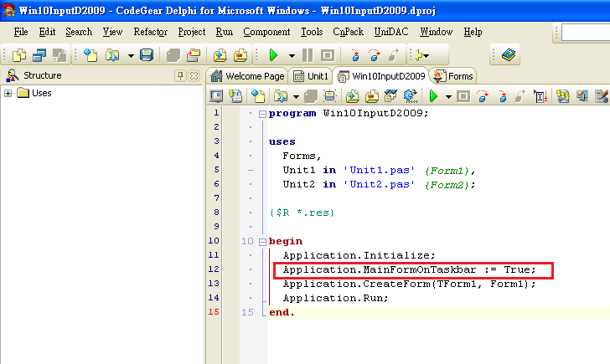Click first monitor icon in editor toolbar
The width and height of the screenshot is (610, 364).
(x=216, y=96)
